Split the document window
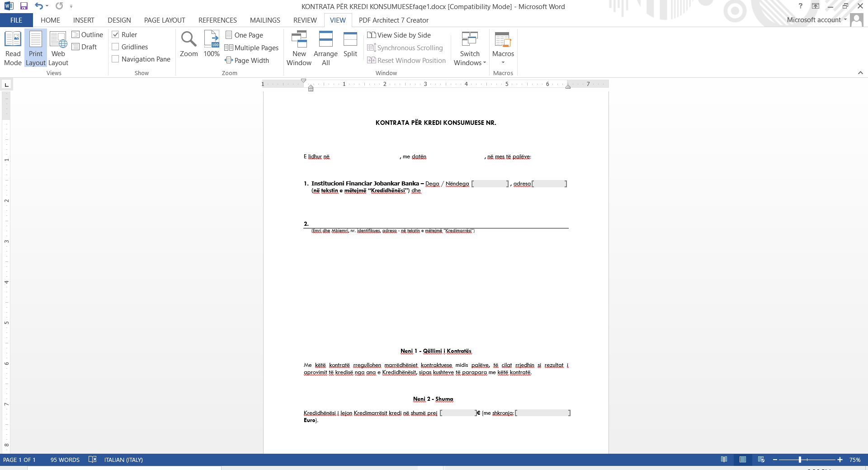 click(x=350, y=44)
